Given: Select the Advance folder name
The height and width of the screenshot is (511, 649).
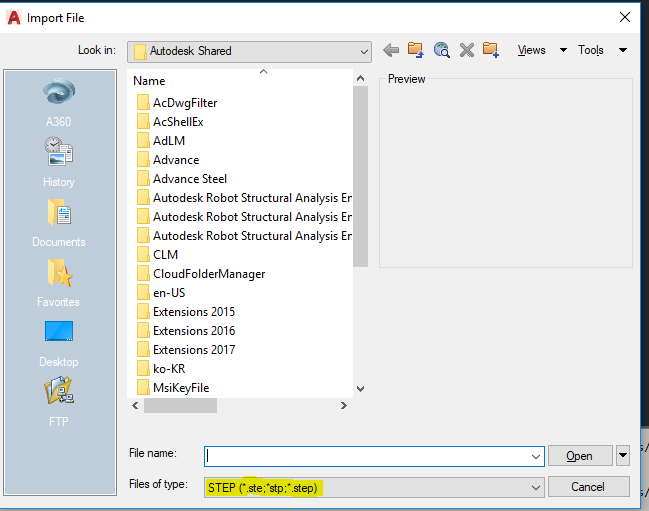Looking at the screenshot, I should click(176, 160).
